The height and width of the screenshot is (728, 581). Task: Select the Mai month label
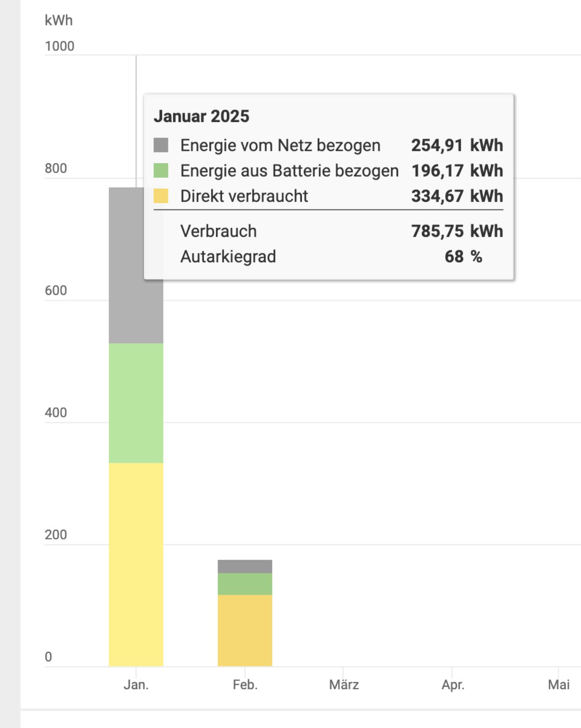click(558, 684)
